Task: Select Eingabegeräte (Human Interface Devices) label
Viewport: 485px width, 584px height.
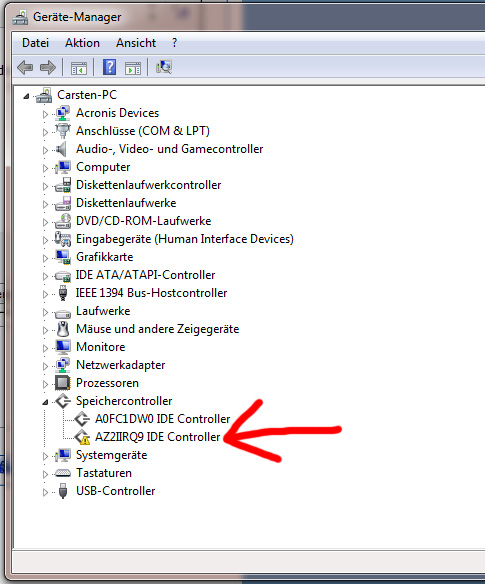Action: click(x=185, y=239)
